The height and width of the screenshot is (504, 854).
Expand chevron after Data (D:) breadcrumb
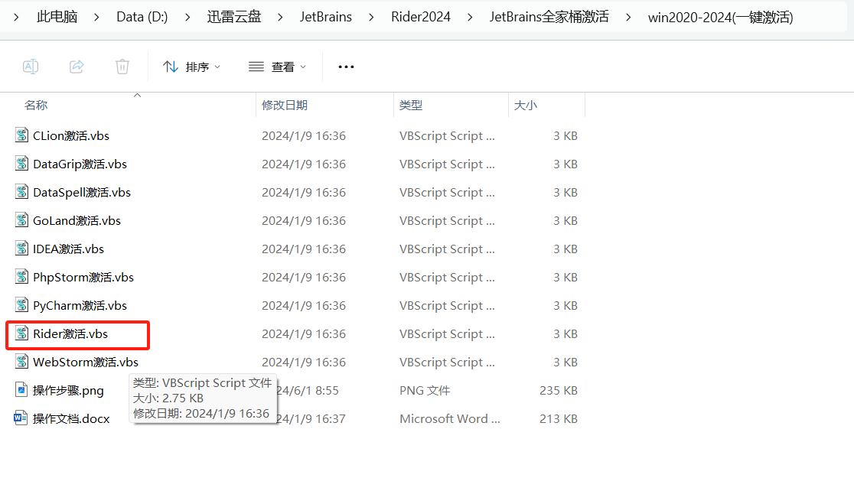pyautogui.click(x=187, y=18)
